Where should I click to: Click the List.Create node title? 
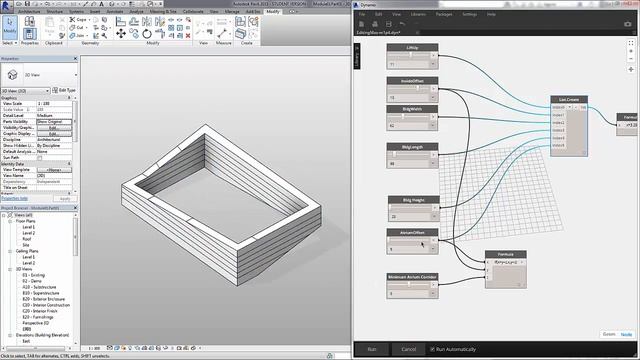click(x=569, y=100)
